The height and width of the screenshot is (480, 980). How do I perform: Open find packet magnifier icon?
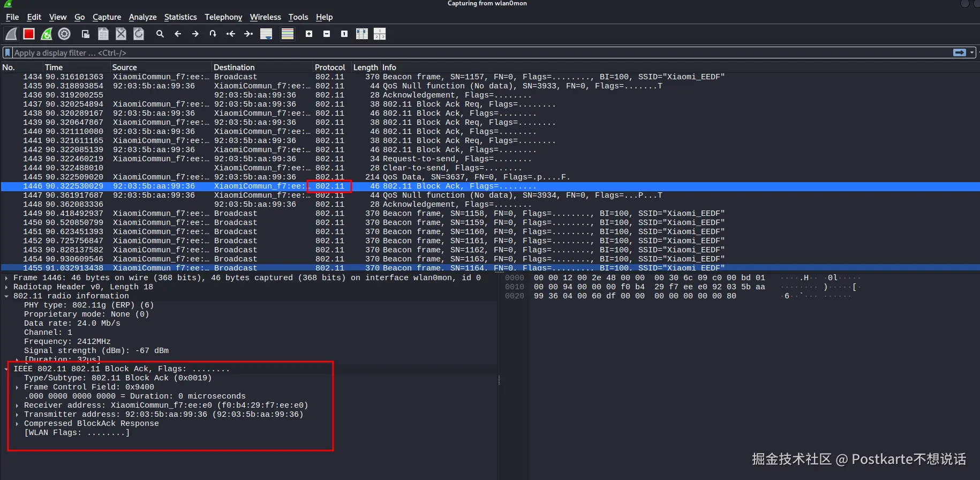[160, 34]
